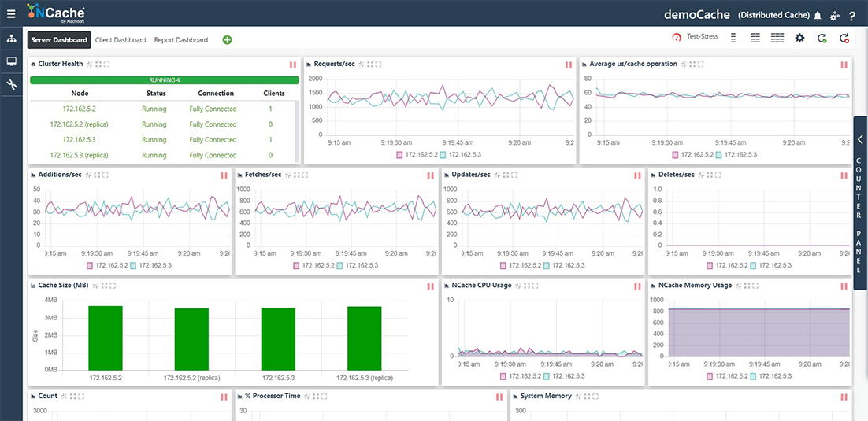Click the Cluster Health table scrollbar
The height and width of the screenshot is (421, 868).
click(x=297, y=131)
